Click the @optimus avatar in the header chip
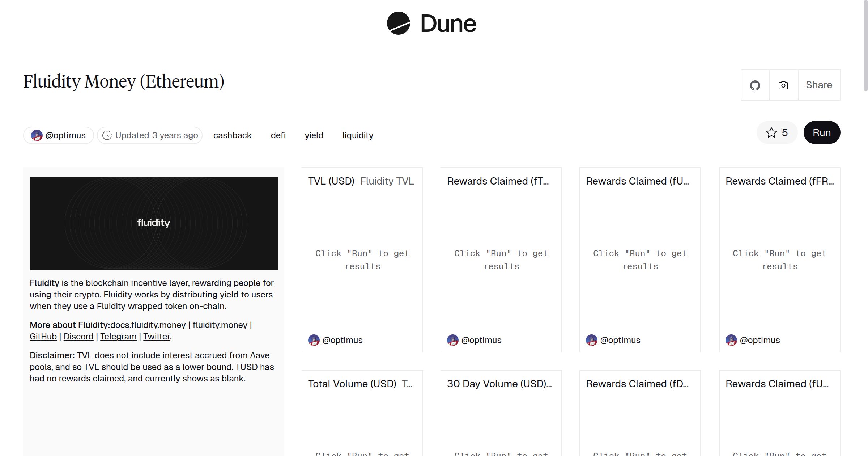This screenshot has height=456, width=868. coord(37,135)
